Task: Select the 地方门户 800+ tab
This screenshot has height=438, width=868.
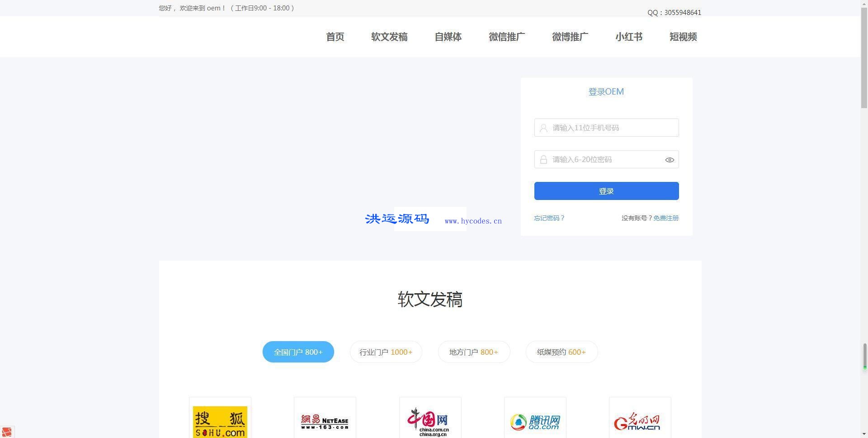Action: tap(474, 352)
